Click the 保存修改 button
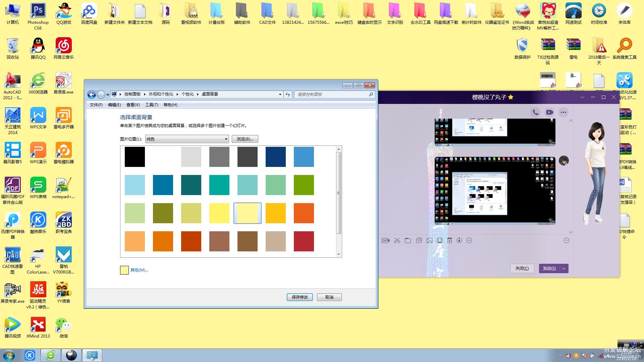This screenshot has width=644, height=362. click(x=300, y=297)
